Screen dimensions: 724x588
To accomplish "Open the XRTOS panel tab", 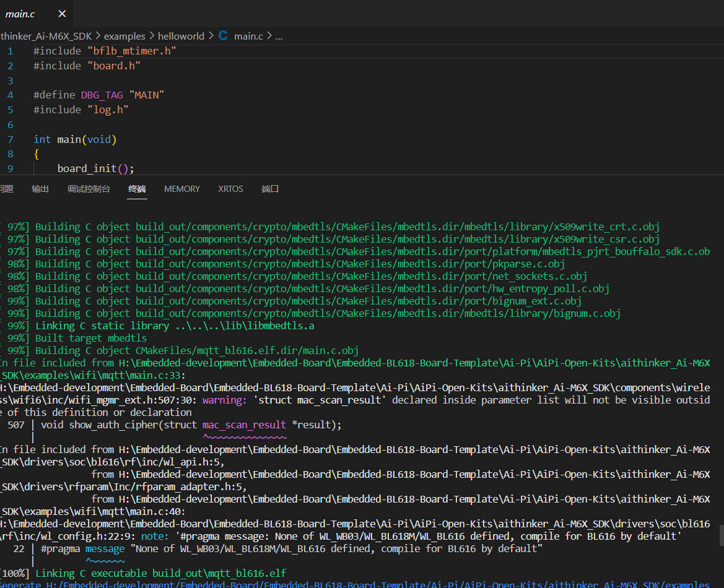I will (230, 189).
